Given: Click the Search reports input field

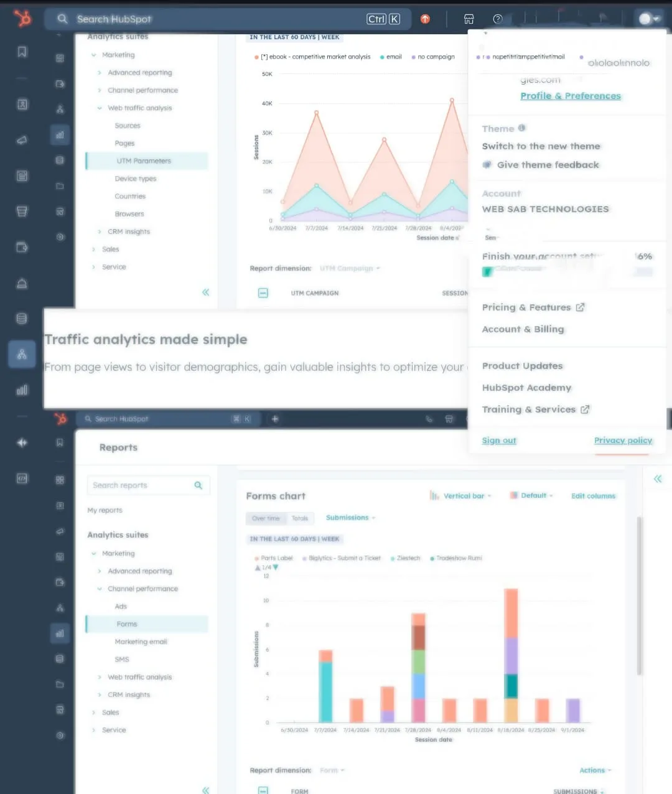Looking at the screenshot, I should (148, 485).
